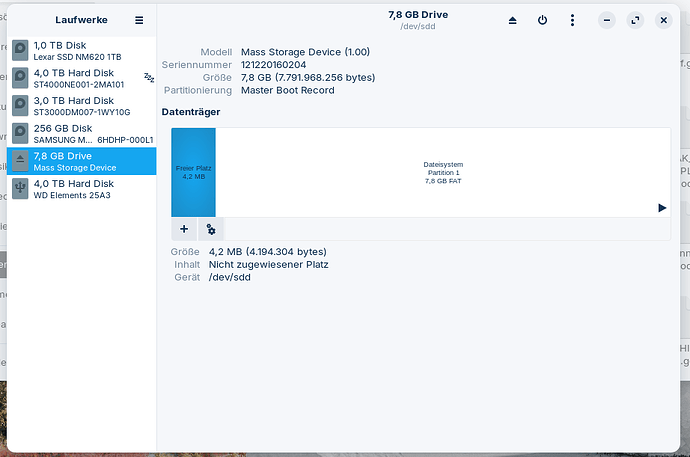690x457 pixels.
Task: Eject the 7,8 GB drive
Action: pos(513,20)
